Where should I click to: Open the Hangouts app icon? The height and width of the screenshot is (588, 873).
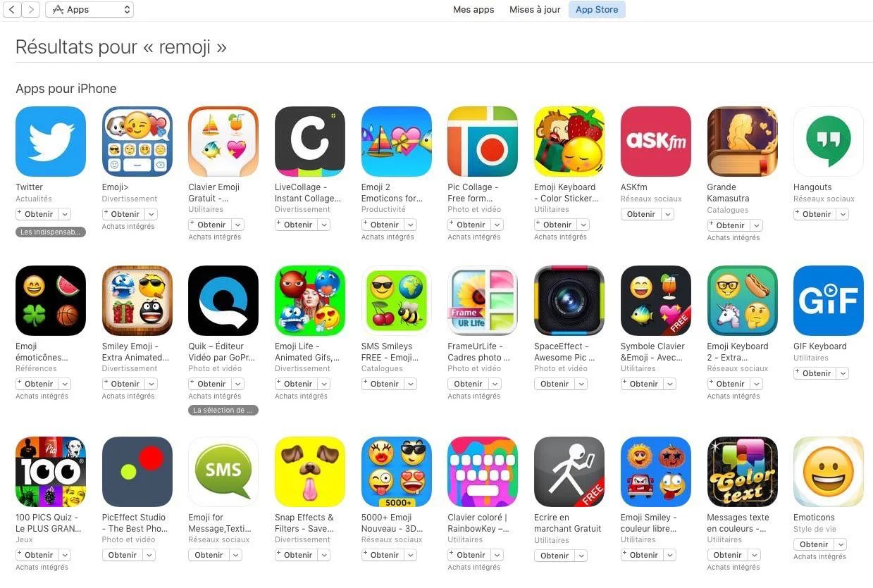coord(829,142)
